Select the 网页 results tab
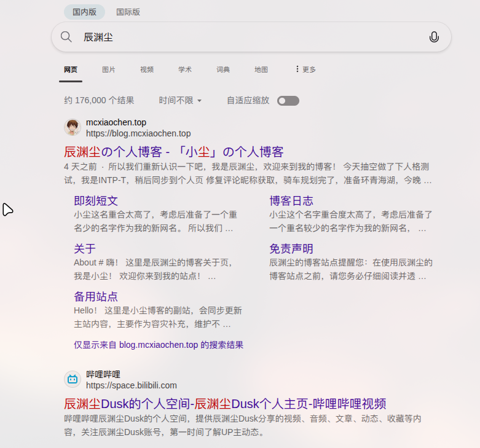Image resolution: width=480 pixels, height=448 pixels. point(71,69)
